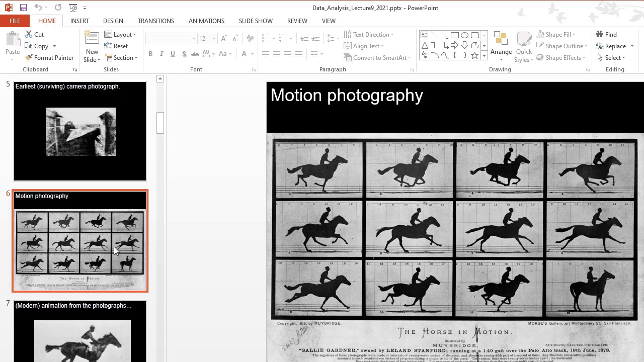Go to the SLIDE SHOW tab

click(x=256, y=21)
